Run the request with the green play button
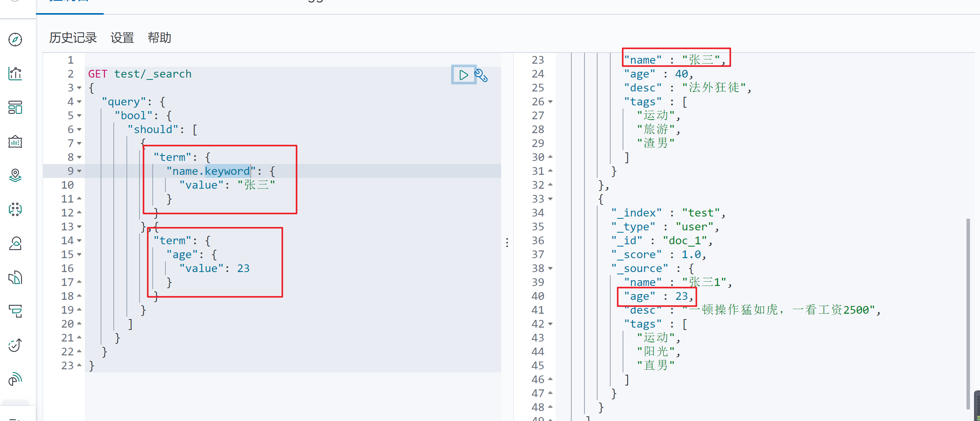Image resolution: width=980 pixels, height=421 pixels. pyautogui.click(x=463, y=74)
